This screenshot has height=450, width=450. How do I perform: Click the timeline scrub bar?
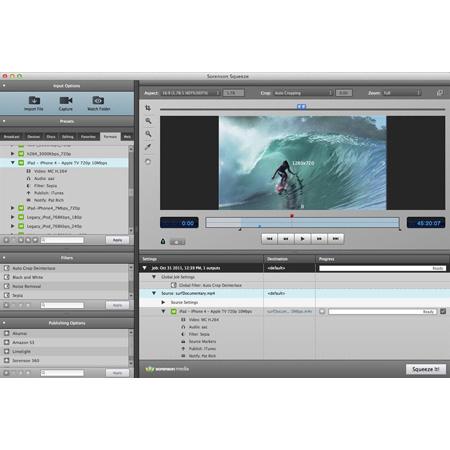tap(302, 222)
